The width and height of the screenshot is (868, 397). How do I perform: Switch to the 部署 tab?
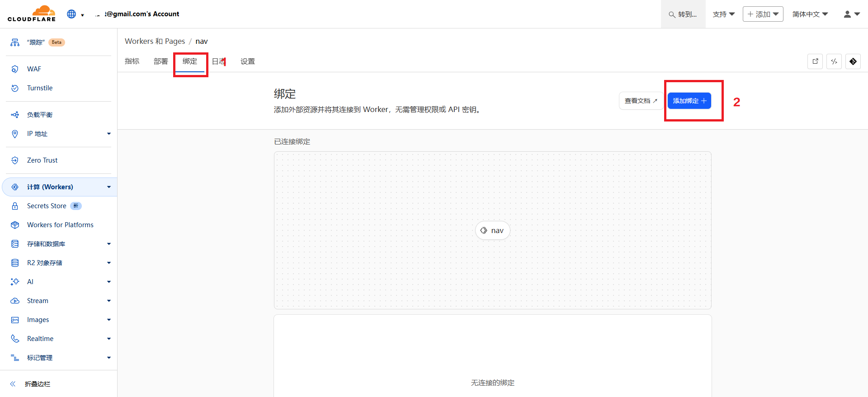160,61
